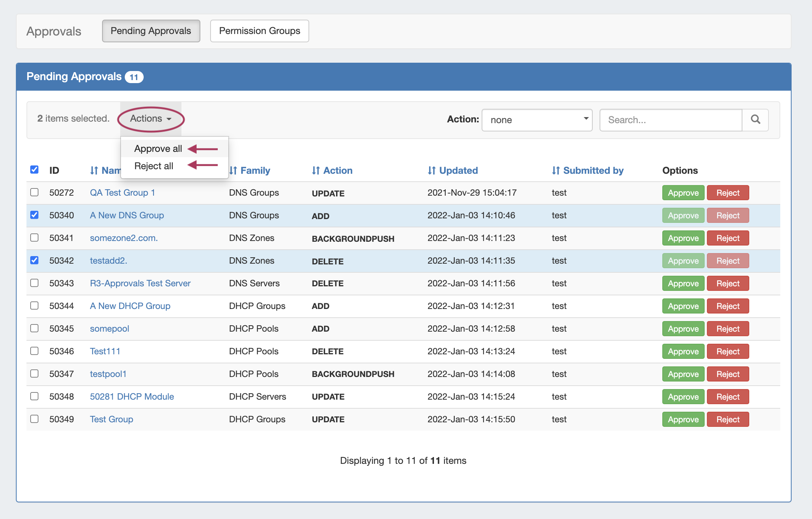Click the search magnifier icon

[755, 120]
